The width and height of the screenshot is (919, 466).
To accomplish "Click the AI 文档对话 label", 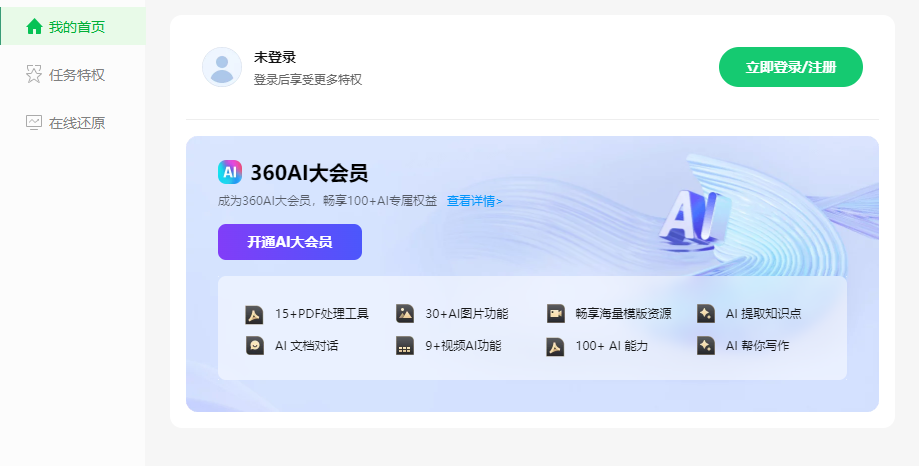I will click(x=307, y=346).
